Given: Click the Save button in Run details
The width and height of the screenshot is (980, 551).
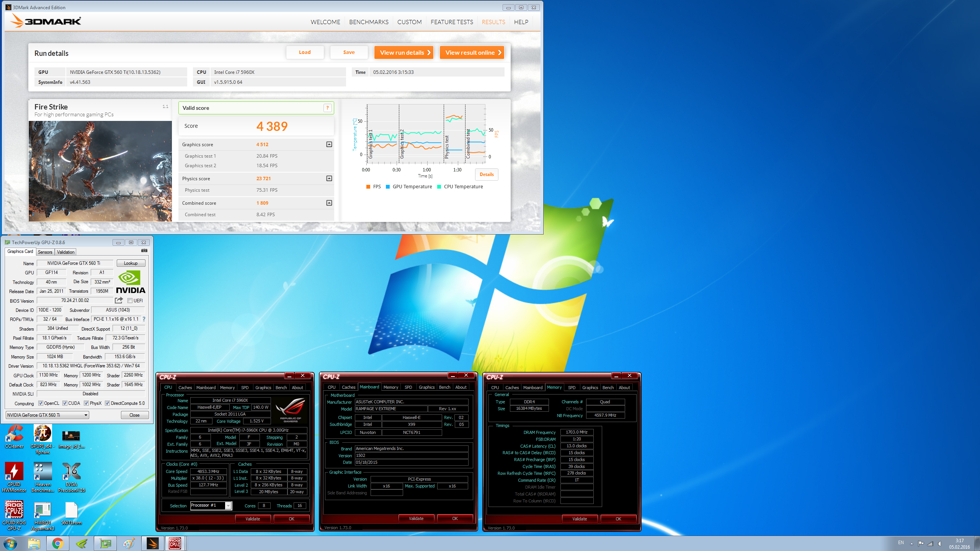Looking at the screenshot, I should (x=349, y=52).
